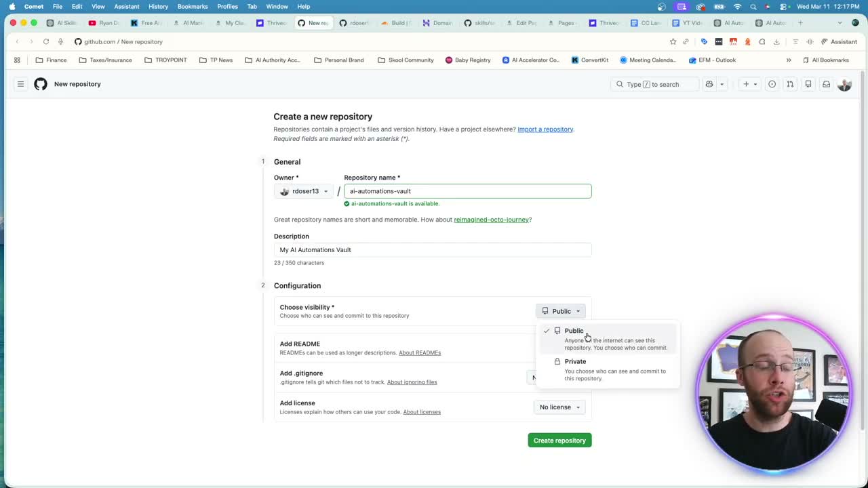Follow the Import a repository link
The width and height of the screenshot is (868, 488).
[x=545, y=129]
